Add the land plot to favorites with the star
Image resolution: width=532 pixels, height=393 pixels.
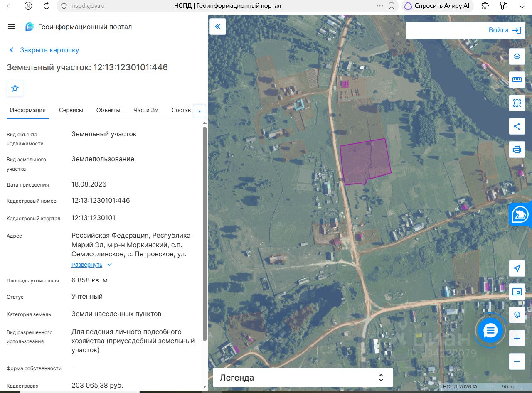tap(15, 88)
